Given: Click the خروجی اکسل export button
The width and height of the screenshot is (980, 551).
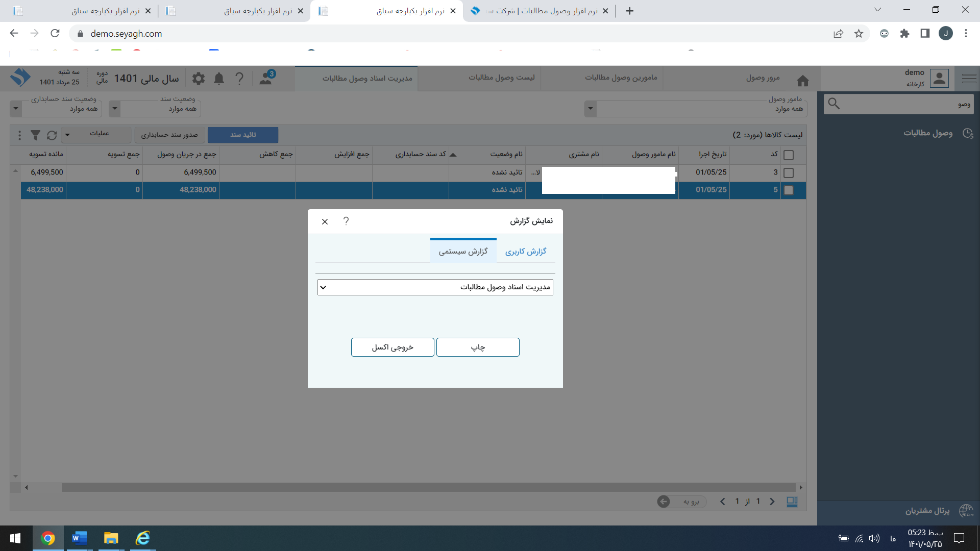Looking at the screenshot, I should pyautogui.click(x=393, y=347).
